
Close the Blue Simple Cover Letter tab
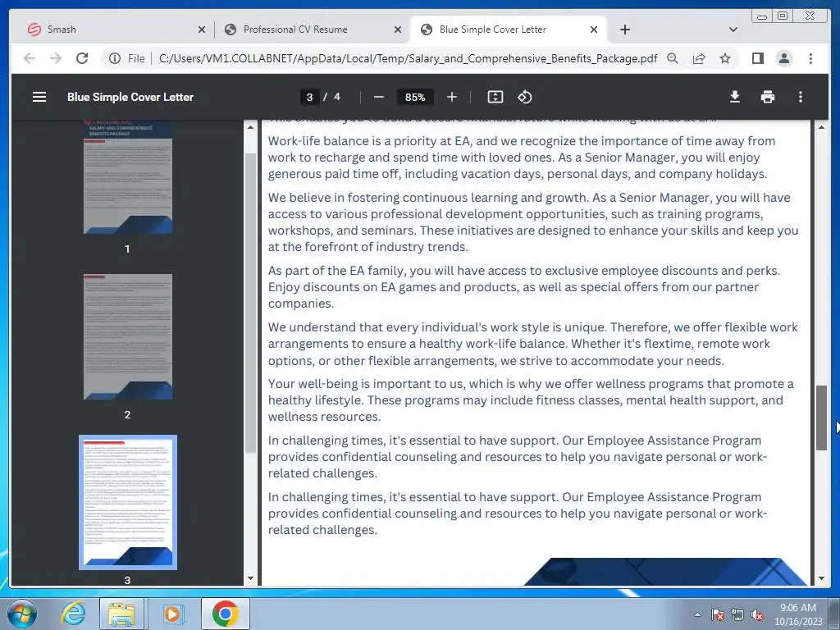click(x=594, y=30)
